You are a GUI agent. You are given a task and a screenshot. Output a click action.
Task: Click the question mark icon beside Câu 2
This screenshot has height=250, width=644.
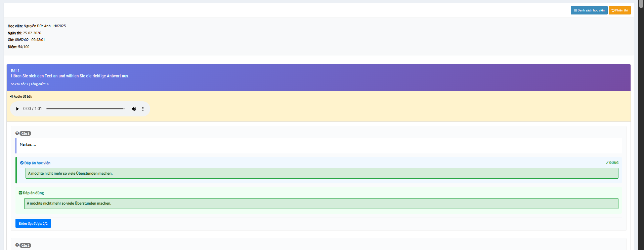[x=17, y=245]
